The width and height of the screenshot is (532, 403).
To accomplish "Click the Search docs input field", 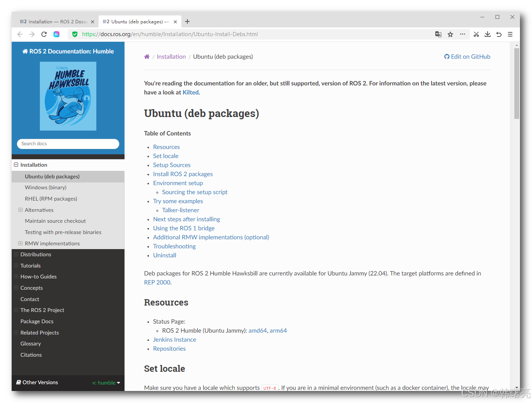I will tap(68, 144).
